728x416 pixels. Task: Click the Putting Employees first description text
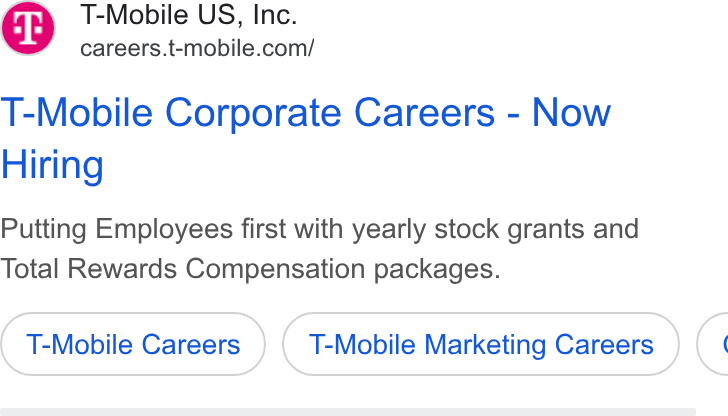[319, 229]
